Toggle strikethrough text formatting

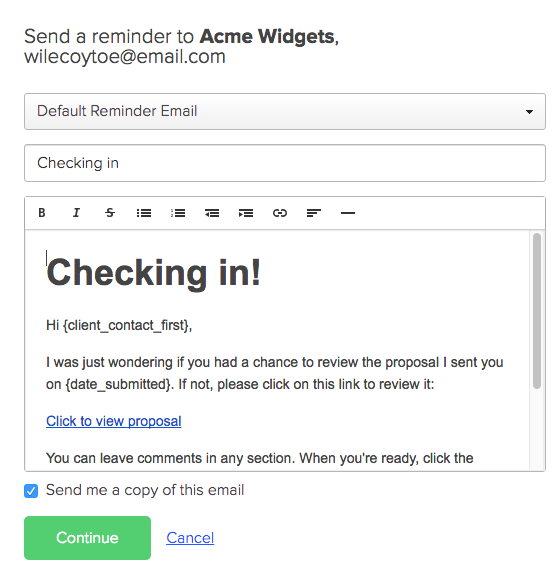(110, 213)
